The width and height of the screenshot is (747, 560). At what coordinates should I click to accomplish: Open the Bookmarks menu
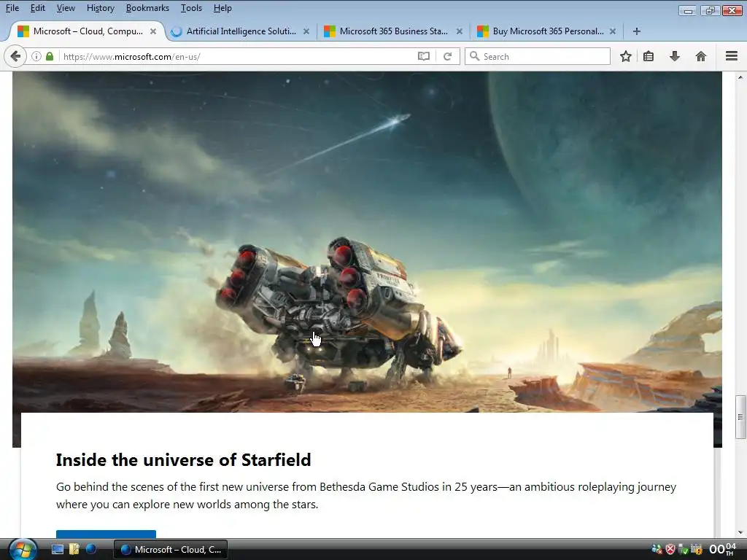point(147,8)
